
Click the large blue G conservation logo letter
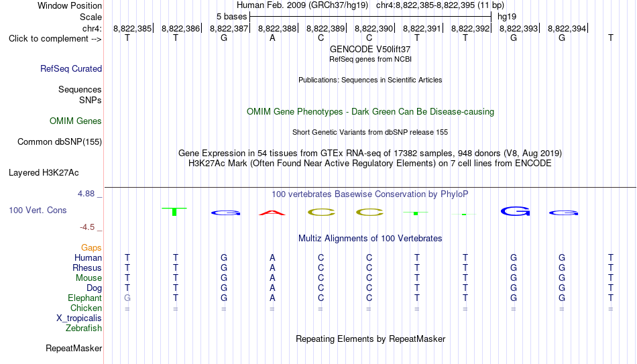pyautogui.click(x=515, y=211)
